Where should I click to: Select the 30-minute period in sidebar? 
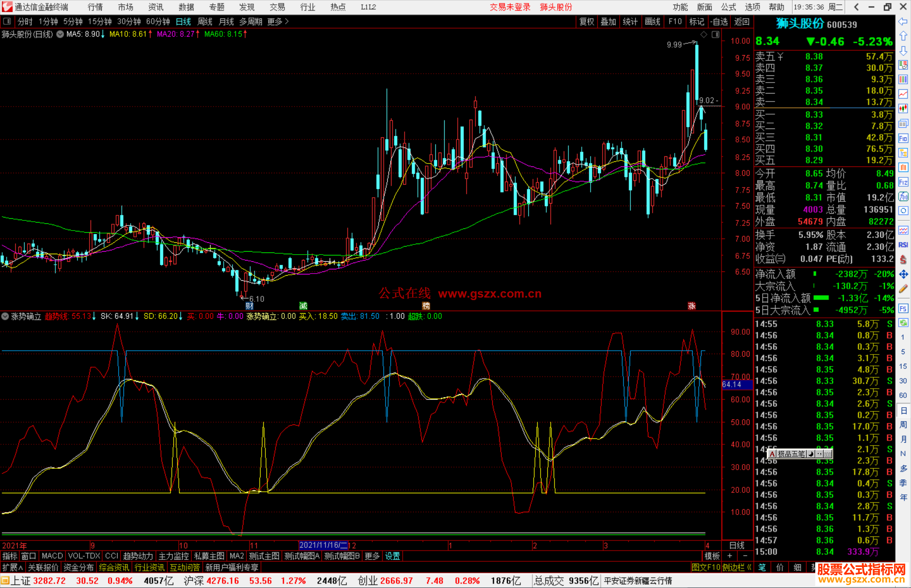[903, 381]
